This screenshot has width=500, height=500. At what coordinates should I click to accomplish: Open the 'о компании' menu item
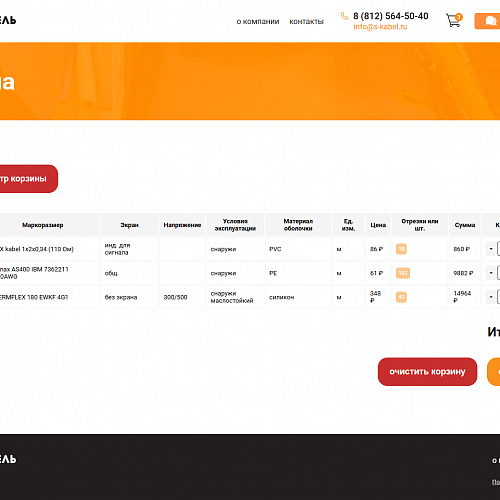coord(258,22)
